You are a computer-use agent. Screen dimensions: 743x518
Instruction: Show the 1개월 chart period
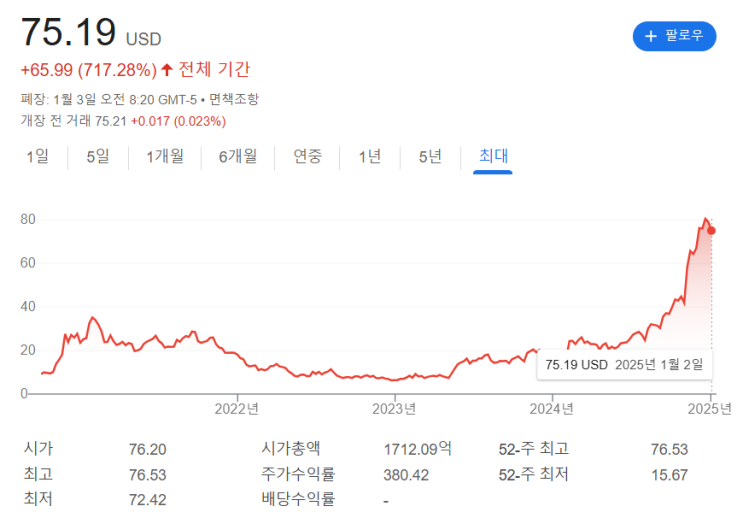pyautogui.click(x=165, y=157)
